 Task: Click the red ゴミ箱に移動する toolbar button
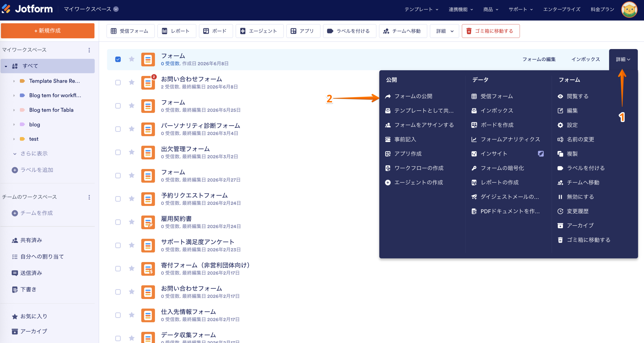point(491,31)
